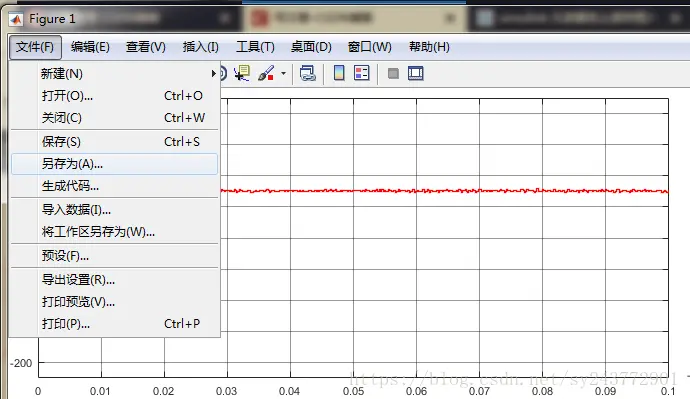Click the red signal line in plot
Image resolution: width=690 pixels, height=399 pixels.
tap(444, 191)
